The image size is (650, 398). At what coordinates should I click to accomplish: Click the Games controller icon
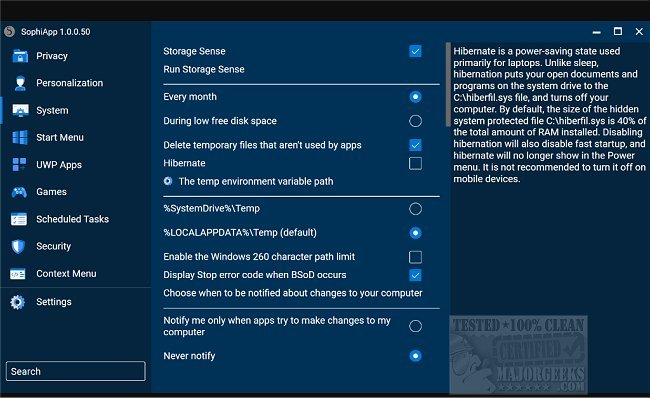point(19,192)
